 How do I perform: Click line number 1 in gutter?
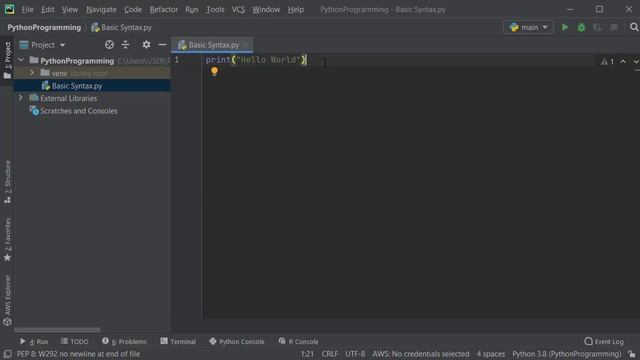point(177,60)
